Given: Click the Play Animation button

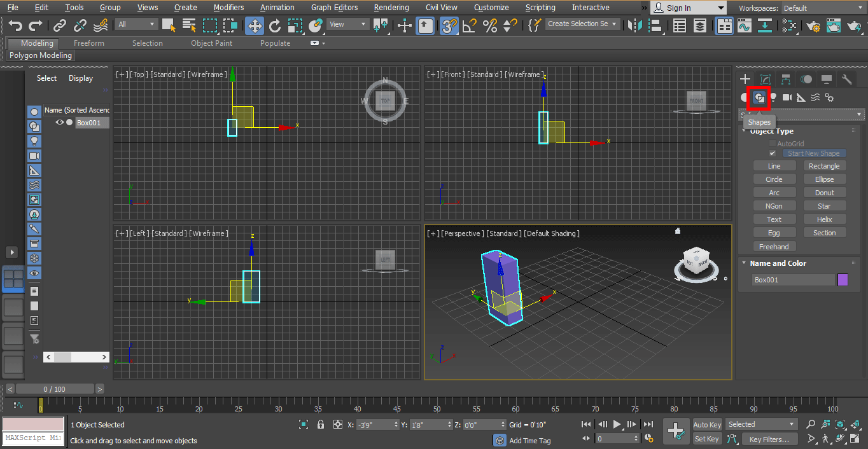Looking at the screenshot, I should point(617,424).
